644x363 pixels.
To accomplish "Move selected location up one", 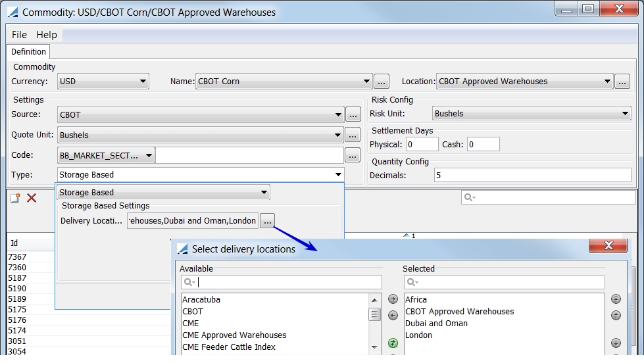I will coord(616,316).
